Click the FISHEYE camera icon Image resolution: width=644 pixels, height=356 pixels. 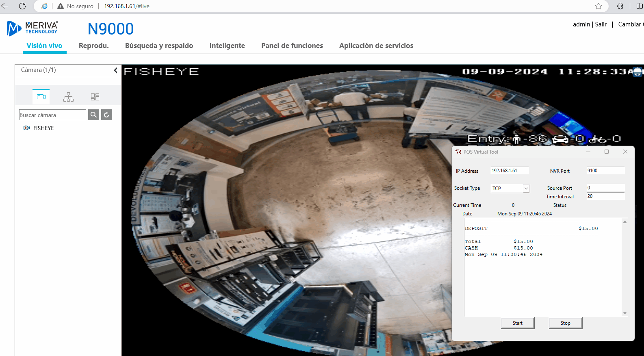[27, 128]
